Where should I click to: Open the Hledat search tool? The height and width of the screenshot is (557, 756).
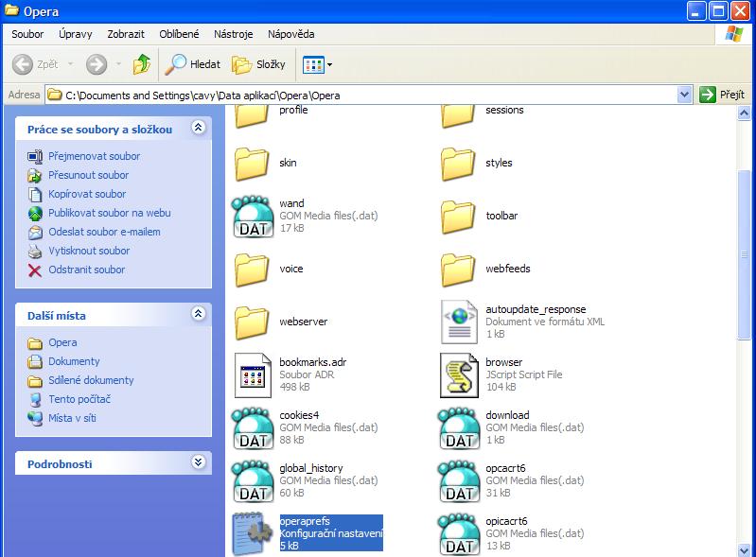coord(193,64)
